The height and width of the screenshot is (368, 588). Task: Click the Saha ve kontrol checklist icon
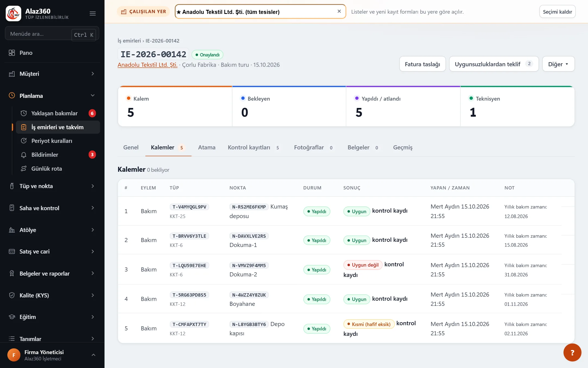pos(12,208)
